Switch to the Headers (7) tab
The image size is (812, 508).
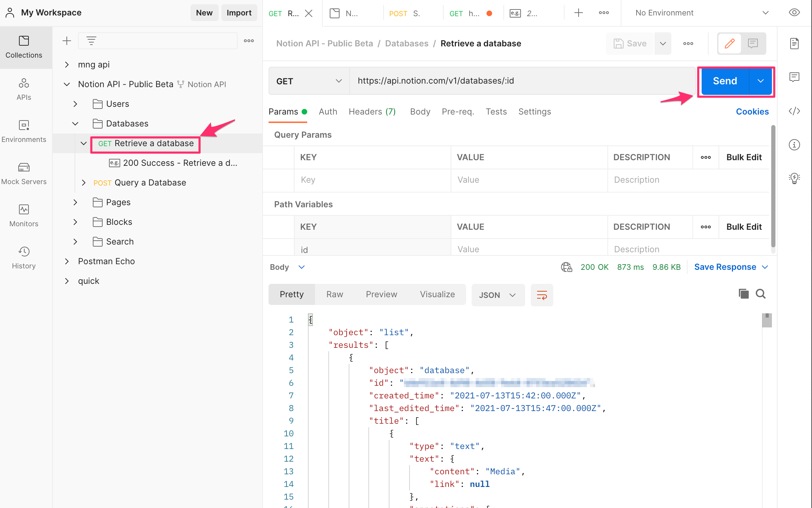click(372, 112)
